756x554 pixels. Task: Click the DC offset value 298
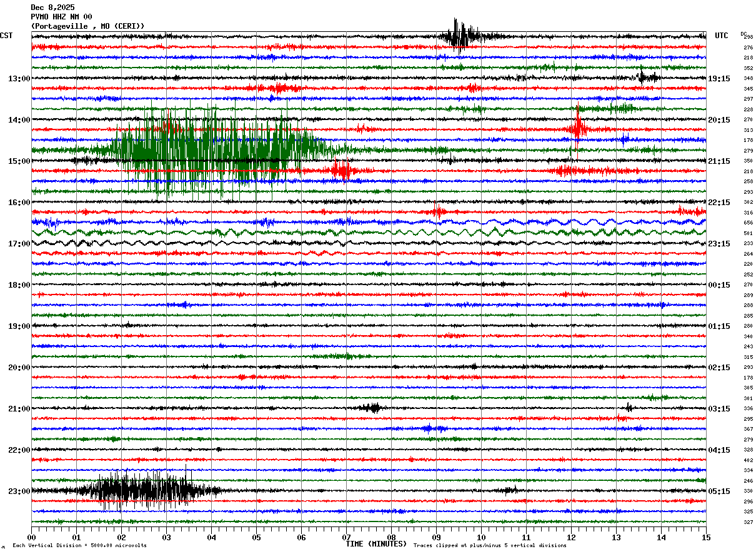point(748,37)
